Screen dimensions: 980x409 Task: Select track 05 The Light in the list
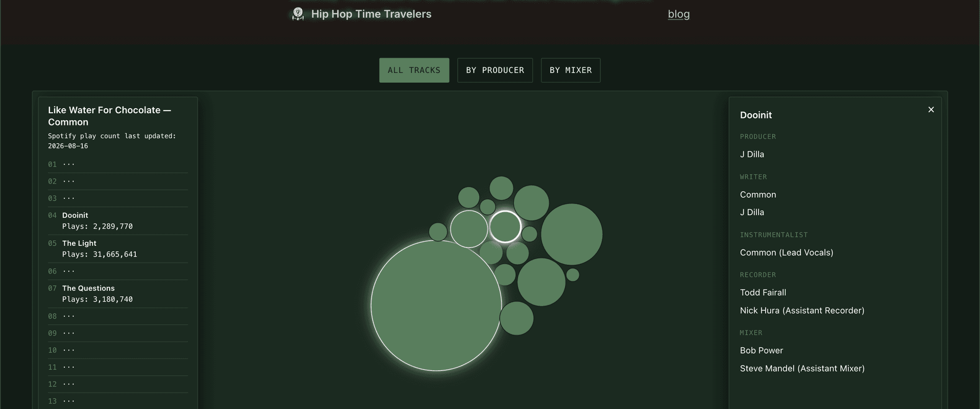(118, 249)
